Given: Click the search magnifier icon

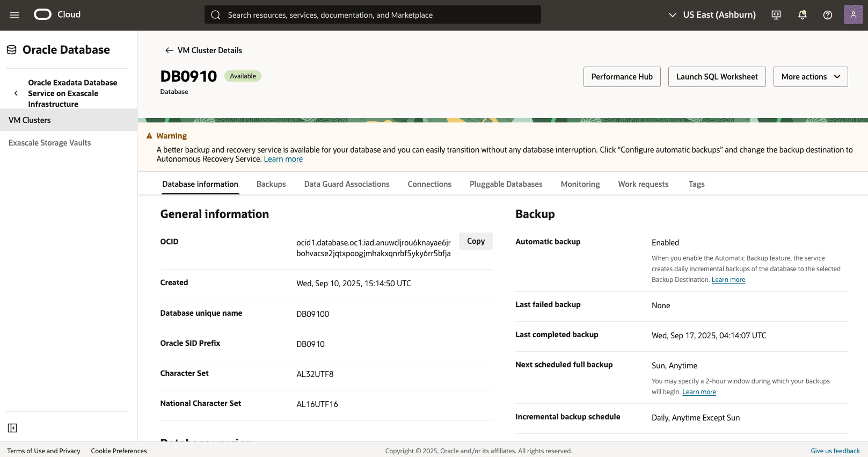Looking at the screenshot, I should point(216,15).
